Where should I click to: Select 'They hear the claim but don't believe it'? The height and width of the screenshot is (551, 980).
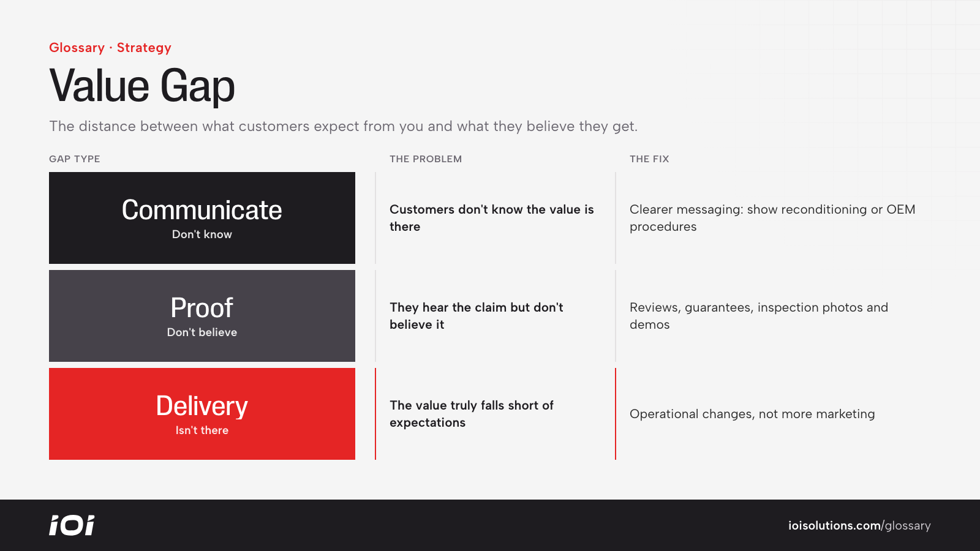pyautogui.click(x=477, y=316)
